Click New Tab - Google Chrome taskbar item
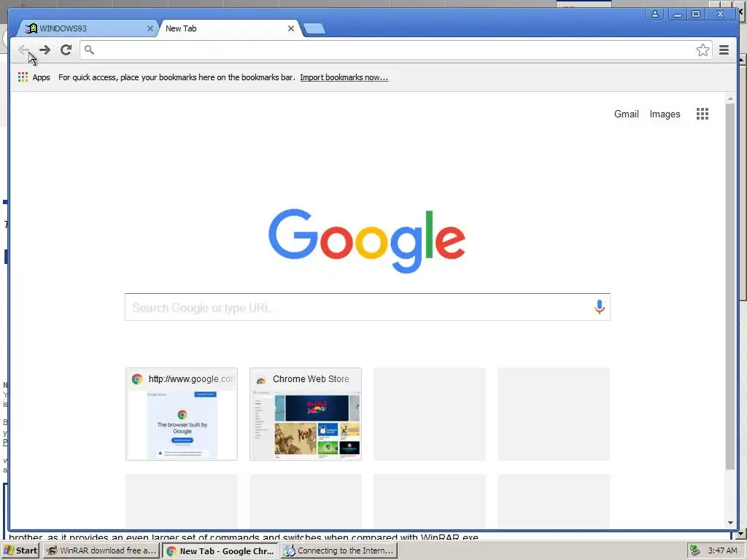The image size is (747, 560). click(x=220, y=551)
